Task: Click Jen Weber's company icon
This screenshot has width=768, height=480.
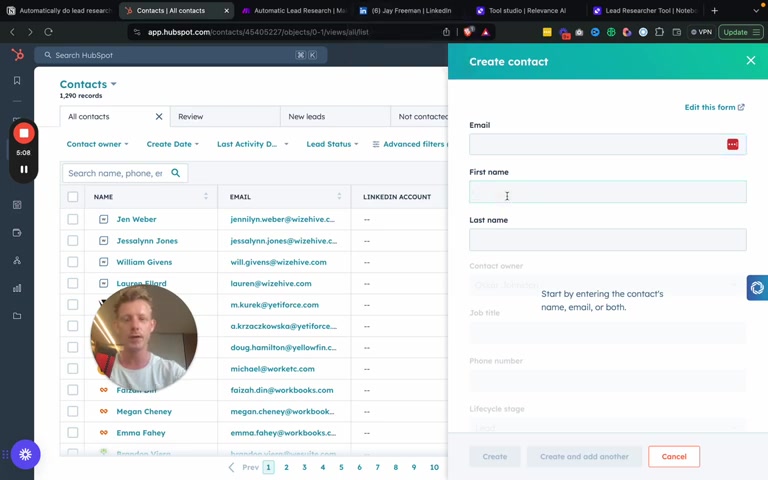Action: tap(103, 219)
